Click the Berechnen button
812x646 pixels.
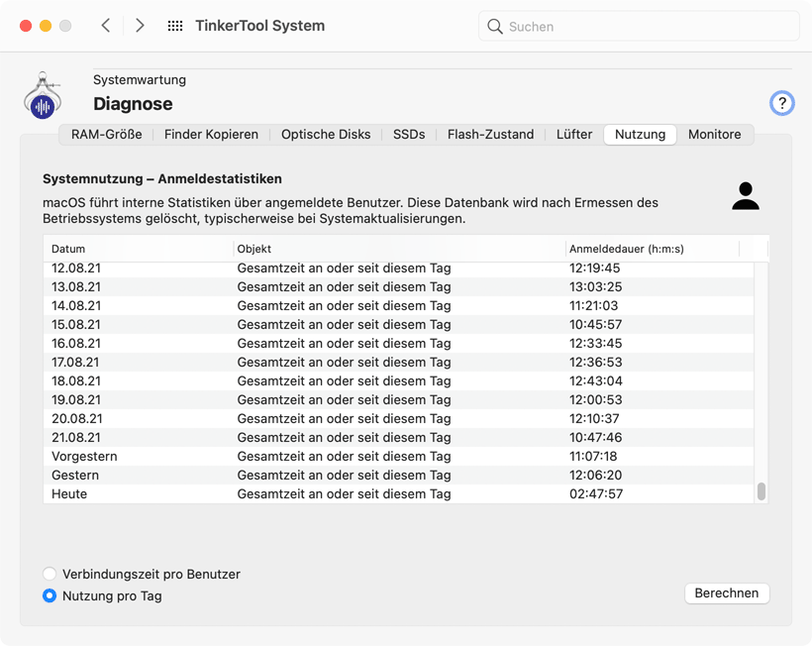(727, 593)
